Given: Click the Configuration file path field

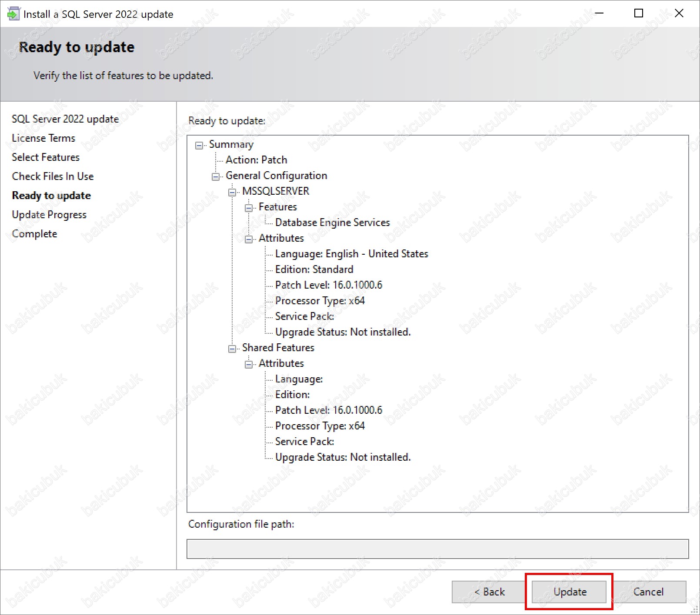Looking at the screenshot, I should 437,549.
